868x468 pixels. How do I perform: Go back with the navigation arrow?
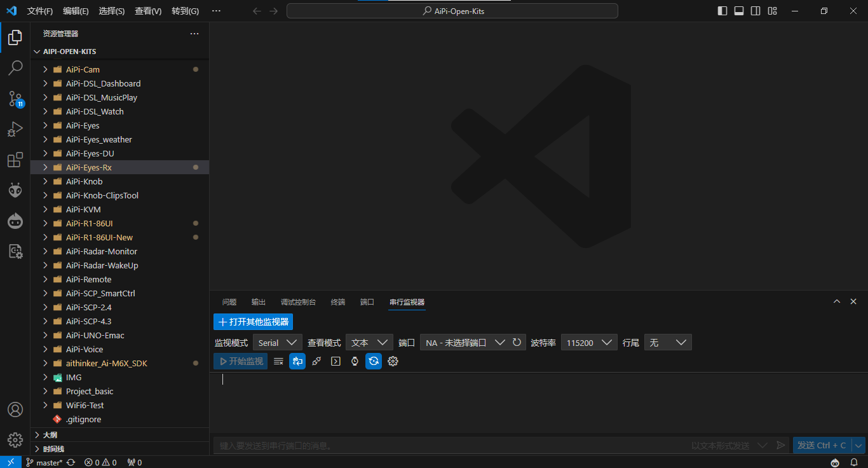pyautogui.click(x=257, y=11)
